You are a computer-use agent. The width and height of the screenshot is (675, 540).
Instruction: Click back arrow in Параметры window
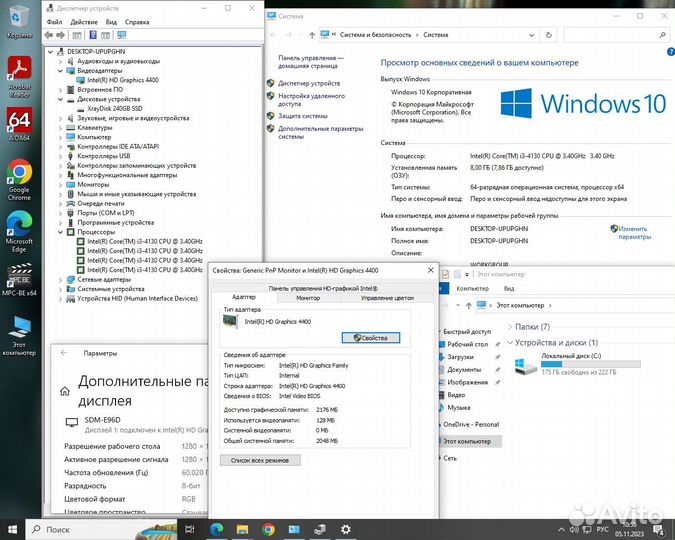64,353
